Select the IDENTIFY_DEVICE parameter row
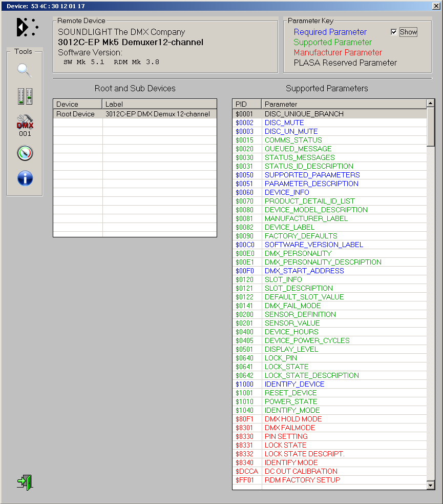This screenshot has width=443, height=504. coord(294,384)
